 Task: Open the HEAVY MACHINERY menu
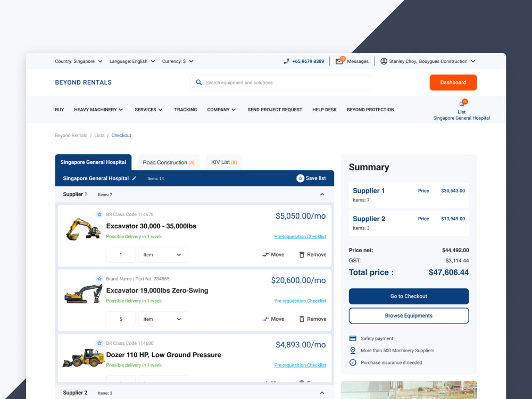coord(98,110)
